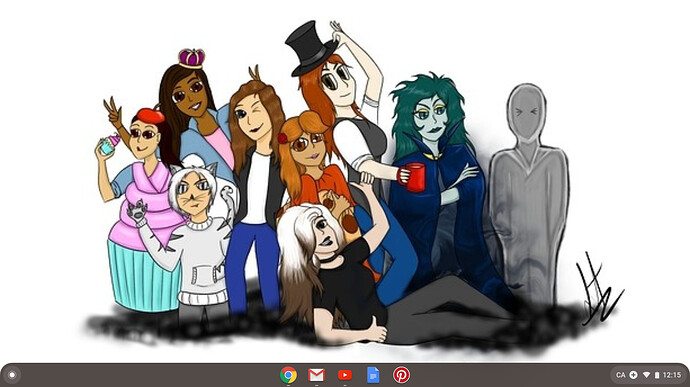Launch Google Docs from the shelf
The height and width of the screenshot is (387, 690).
click(x=373, y=375)
